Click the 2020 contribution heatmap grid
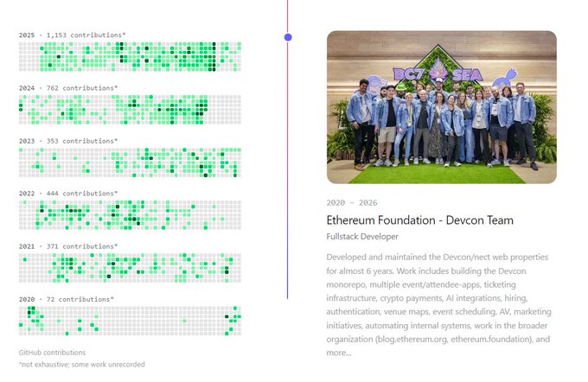Image resolution: width=588 pixels, height=382 pixels. coord(130,321)
